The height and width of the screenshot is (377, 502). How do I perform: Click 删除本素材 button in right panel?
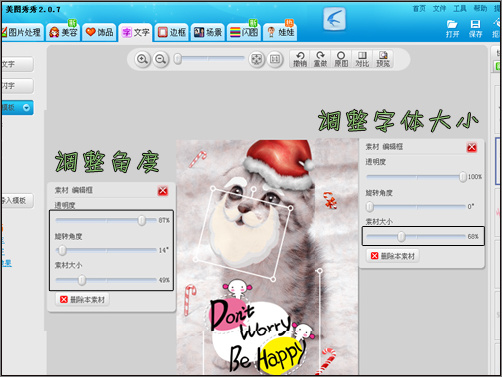(393, 256)
